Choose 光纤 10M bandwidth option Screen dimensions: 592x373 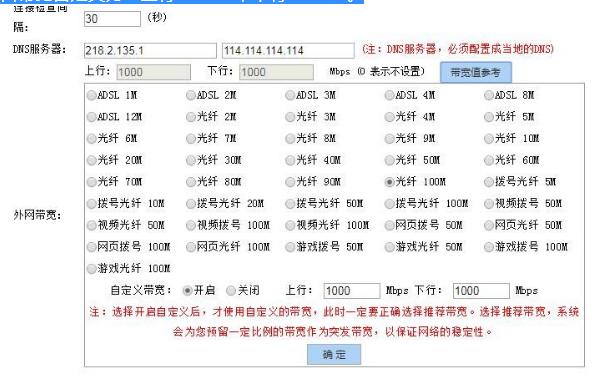pos(489,139)
